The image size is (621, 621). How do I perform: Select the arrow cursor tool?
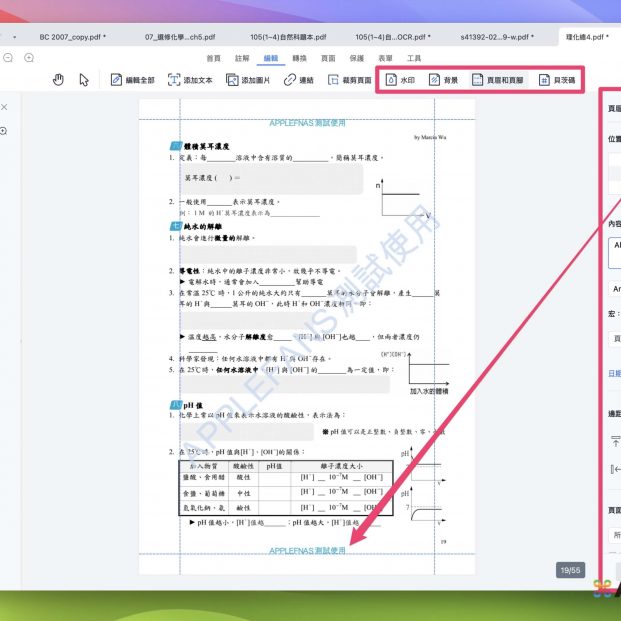pyautogui.click(x=84, y=80)
